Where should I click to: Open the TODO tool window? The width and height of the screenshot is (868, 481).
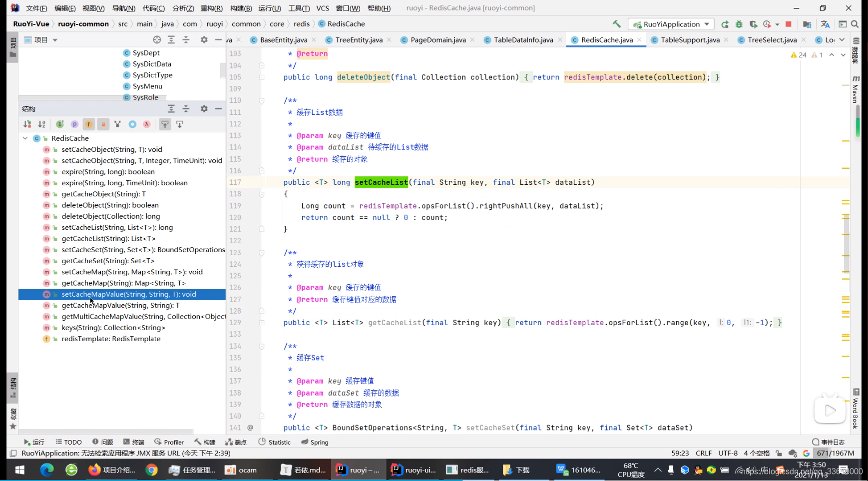68,442
